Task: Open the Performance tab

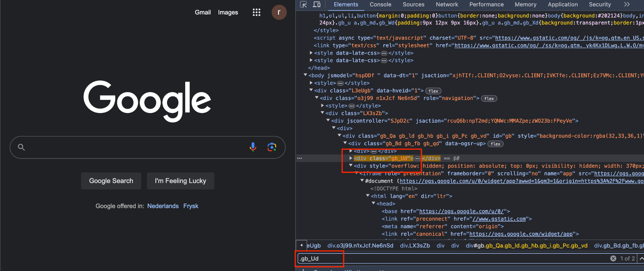Action: pyautogui.click(x=486, y=4)
